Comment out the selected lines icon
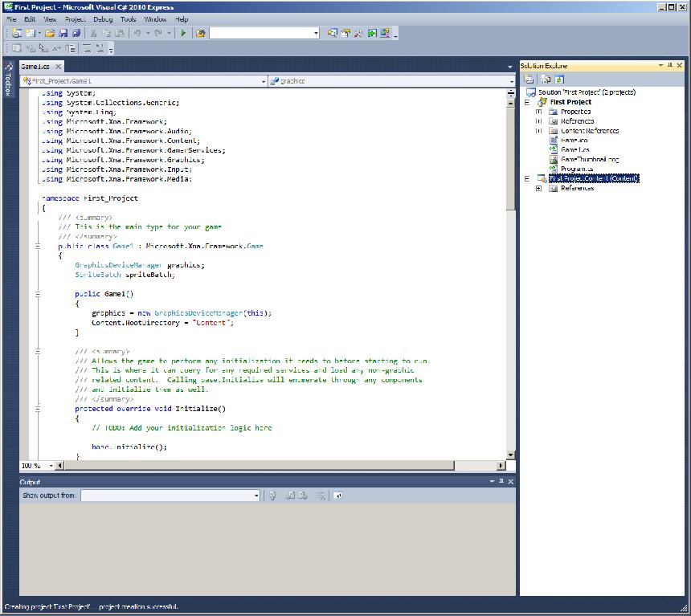This screenshot has height=616, width=691. [88, 48]
